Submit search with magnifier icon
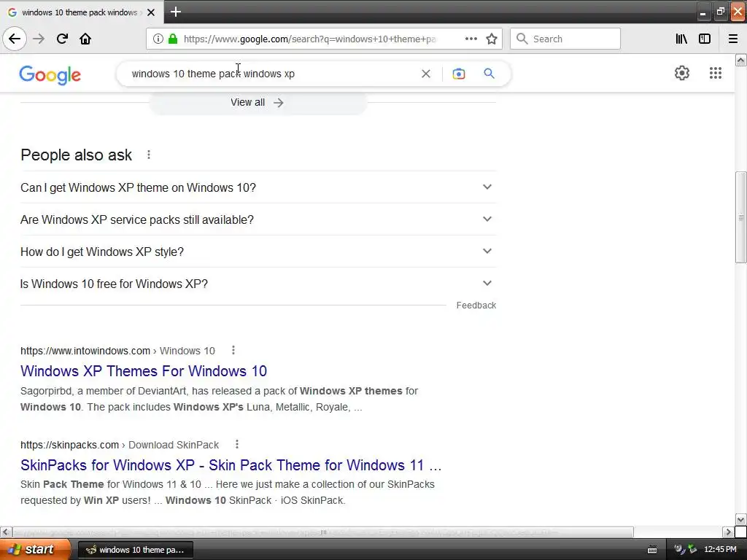Viewport: 747px width, 560px height. click(489, 74)
